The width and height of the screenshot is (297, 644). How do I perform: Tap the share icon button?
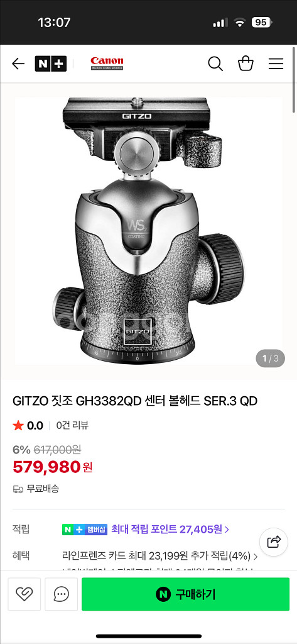coord(274,542)
